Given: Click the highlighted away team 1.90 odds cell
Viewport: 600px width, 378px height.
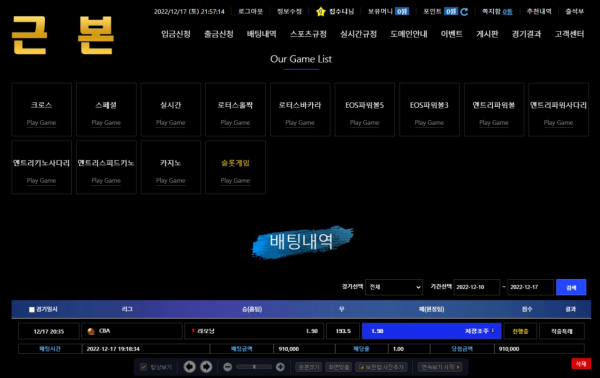Looking at the screenshot, I should coord(432,331).
